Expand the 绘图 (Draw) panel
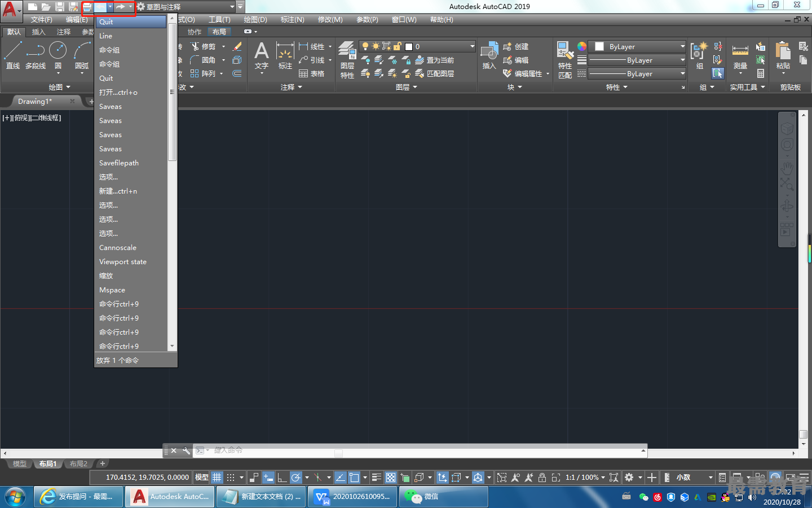Screen dimensions: 812x508 coord(59,87)
